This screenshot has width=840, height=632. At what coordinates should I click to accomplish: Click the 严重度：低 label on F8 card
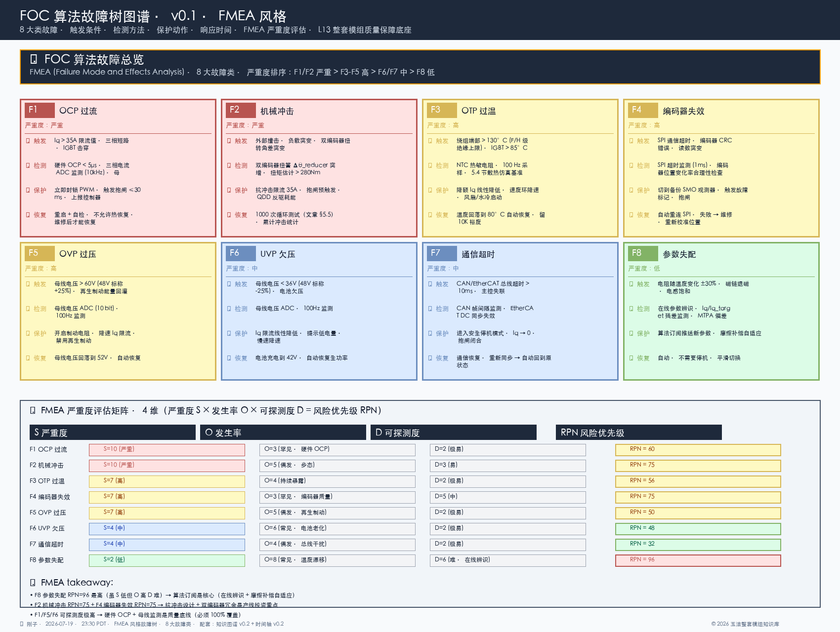tap(644, 269)
